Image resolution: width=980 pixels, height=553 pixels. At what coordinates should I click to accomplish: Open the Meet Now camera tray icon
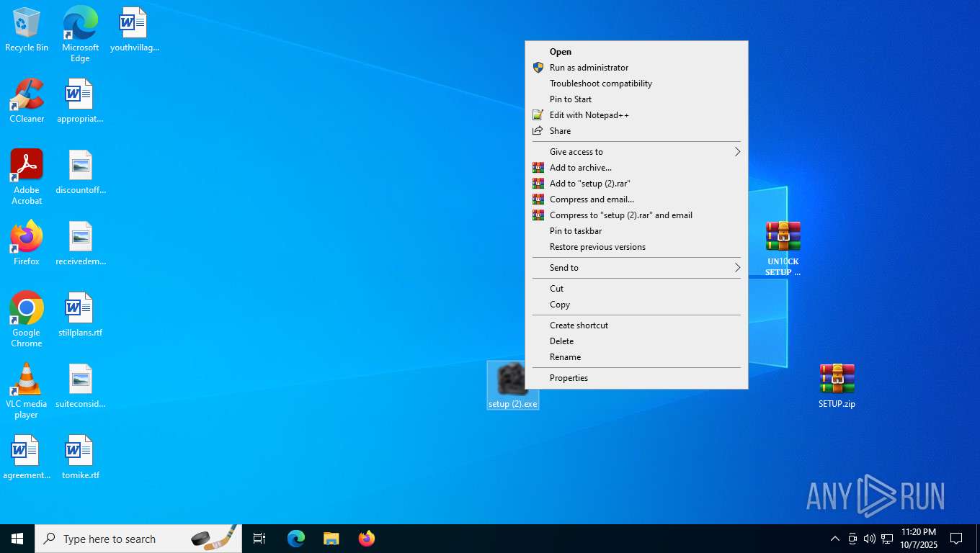852,539
